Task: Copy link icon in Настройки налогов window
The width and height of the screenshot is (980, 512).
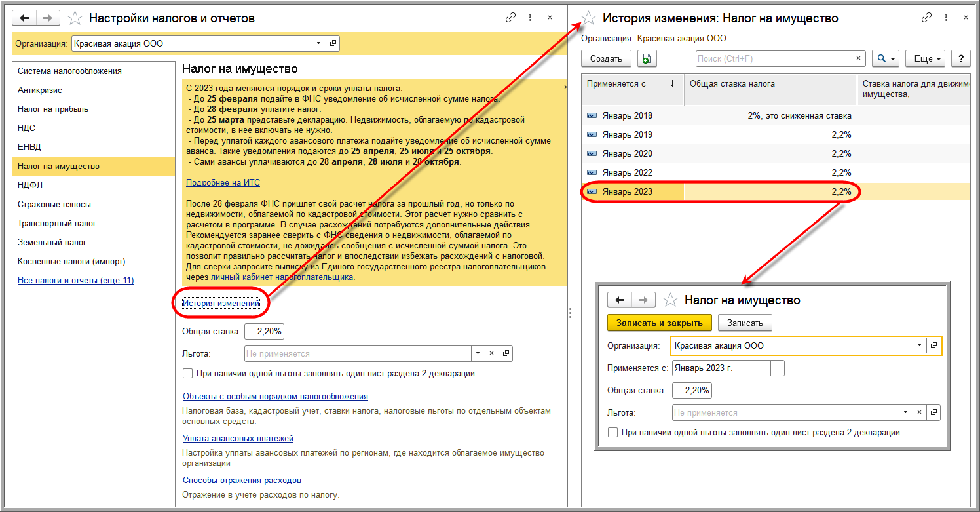Action: 511,18
